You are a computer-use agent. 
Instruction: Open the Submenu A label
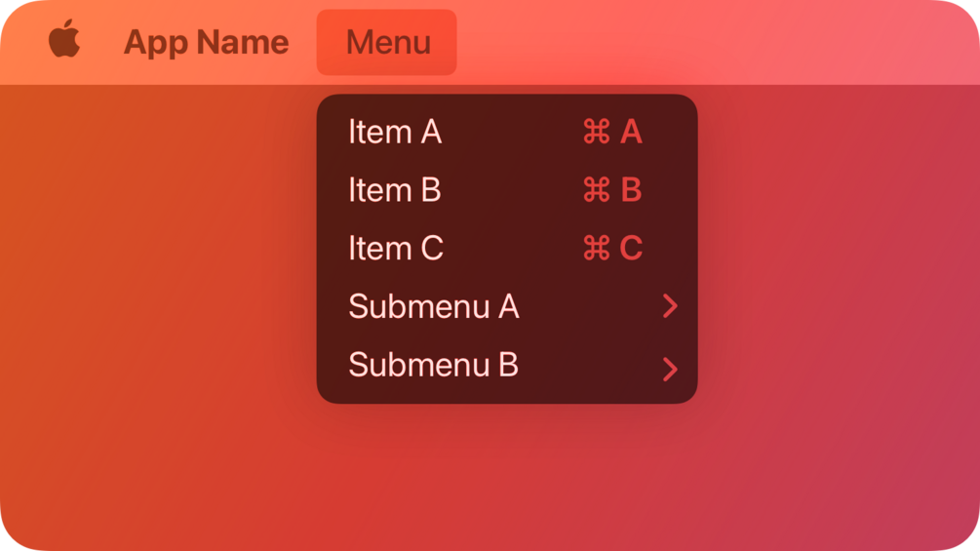(x=433, y=306)
